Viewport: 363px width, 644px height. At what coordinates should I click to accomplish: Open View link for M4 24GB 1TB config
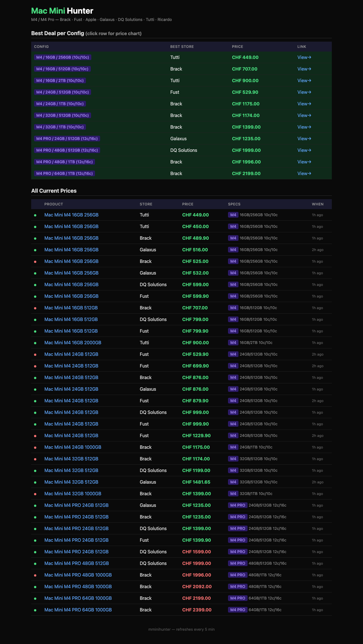(x=304, y=104)
